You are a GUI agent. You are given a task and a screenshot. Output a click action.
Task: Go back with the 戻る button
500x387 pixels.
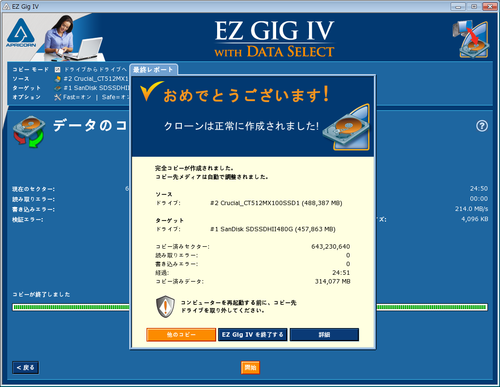click(x=26, y=367)
